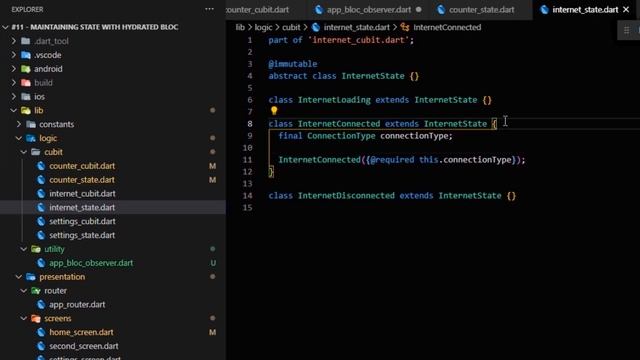Select the internet_state.dart editor tab
The width and height of the screenshot is (640, 360).
[x=585, y=9]
